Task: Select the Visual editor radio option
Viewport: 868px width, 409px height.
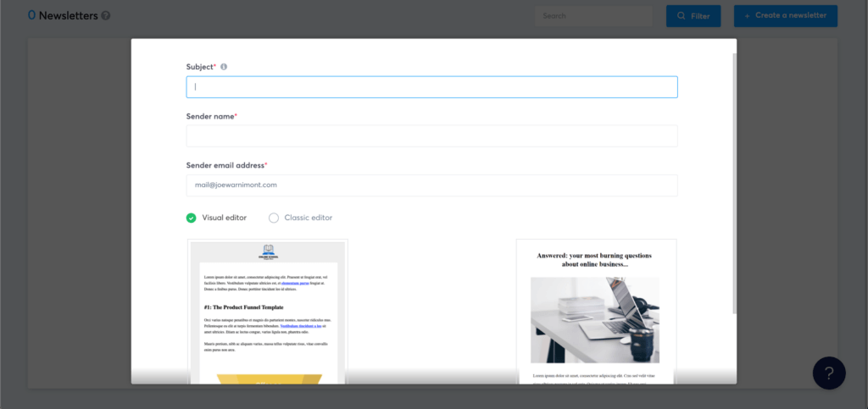Action: click(191, 218)
